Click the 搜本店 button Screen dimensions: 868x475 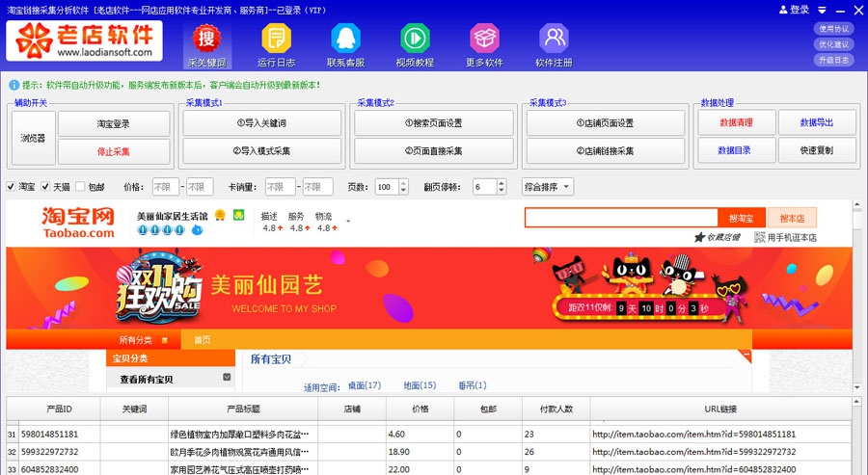click(792, 219)
